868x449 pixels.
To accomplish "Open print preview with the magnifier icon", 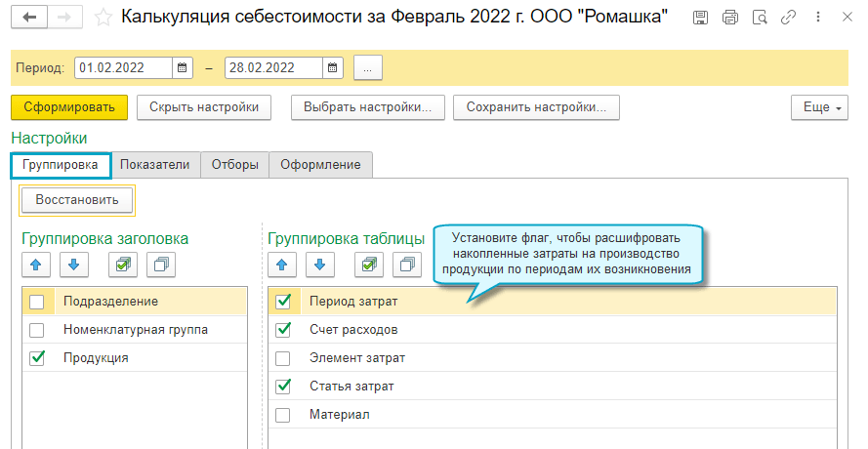I will [759, 19].
